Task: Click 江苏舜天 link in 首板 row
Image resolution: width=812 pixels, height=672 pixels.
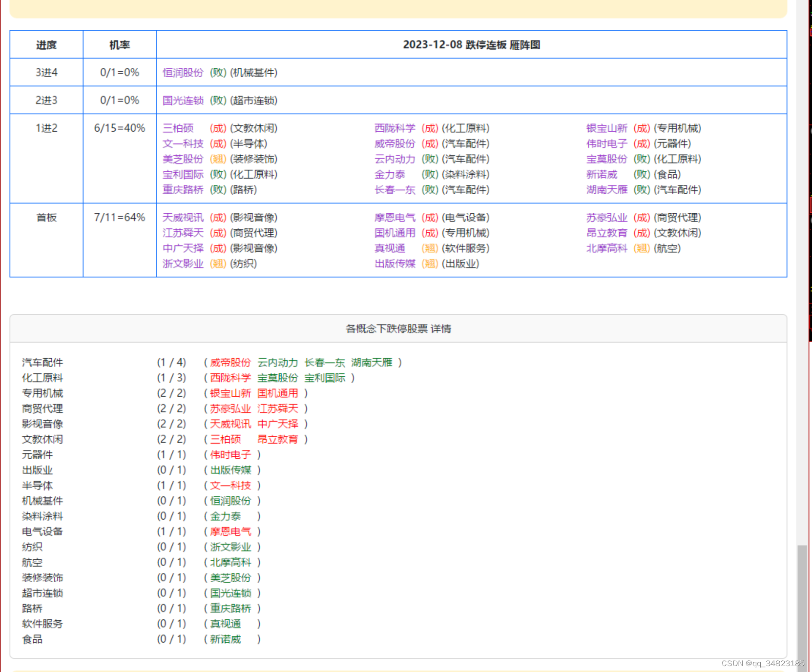Action: (183, 233)
